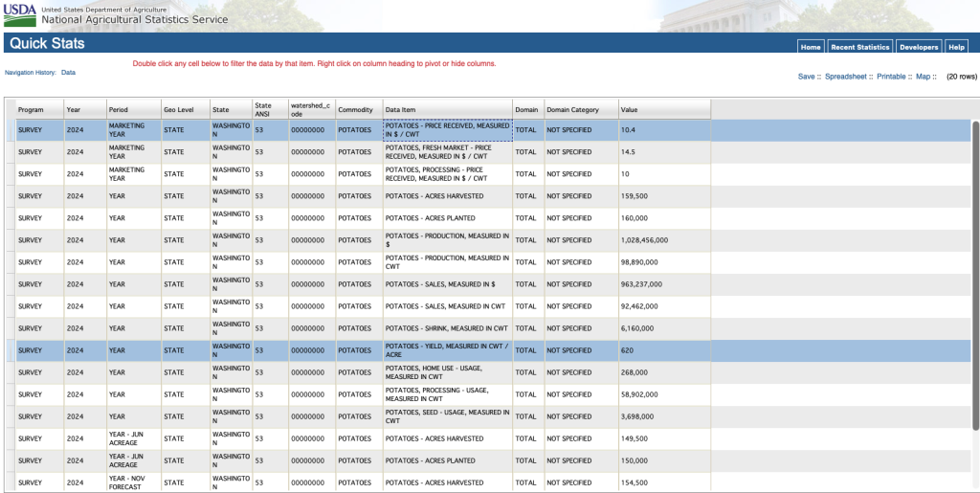This screenshot has width=980, height=493.
Task: Select the value cell 10.4
Action: pyautogui.click(x=664, y=130)
